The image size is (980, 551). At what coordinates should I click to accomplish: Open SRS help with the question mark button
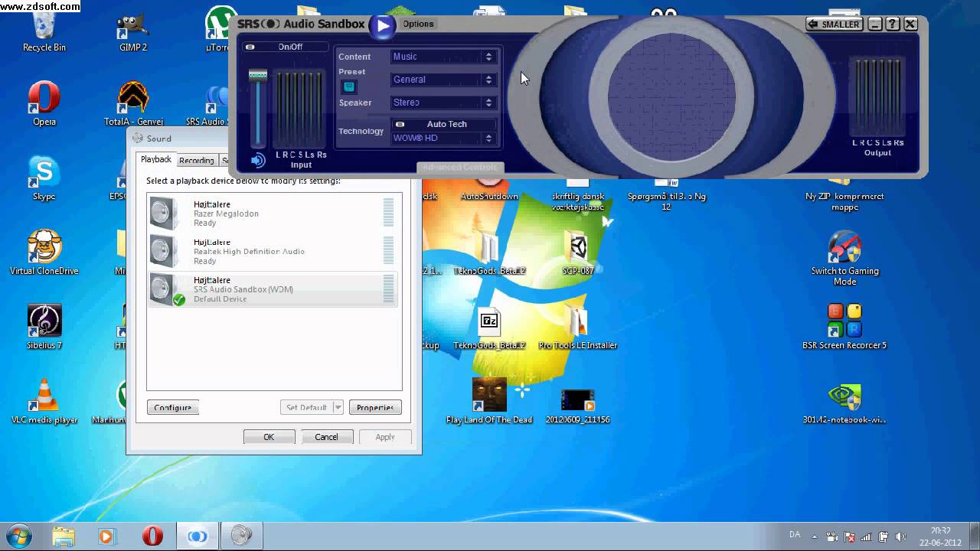(893, 24)
